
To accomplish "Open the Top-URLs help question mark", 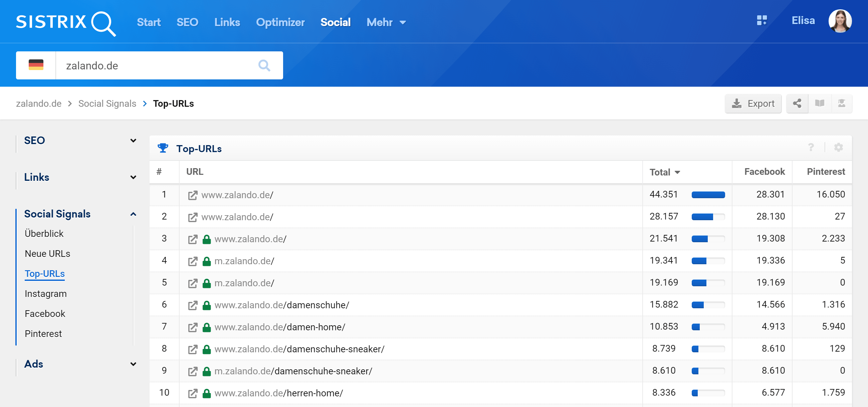I will [811, 147].
